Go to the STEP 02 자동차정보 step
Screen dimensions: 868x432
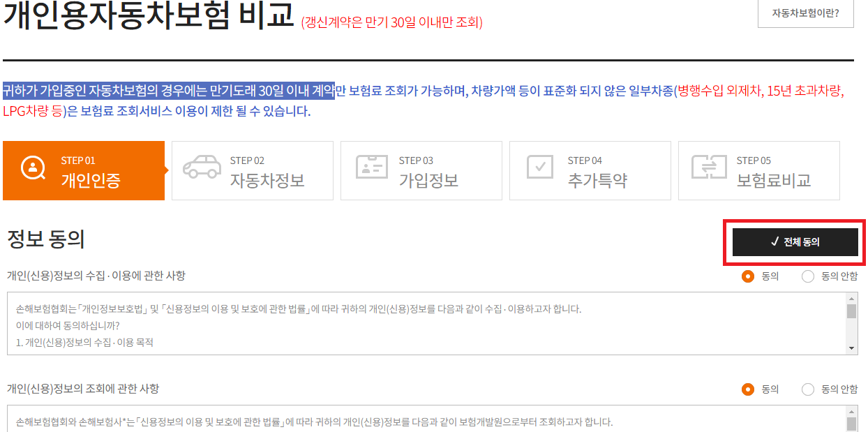(x=253, y=170)
